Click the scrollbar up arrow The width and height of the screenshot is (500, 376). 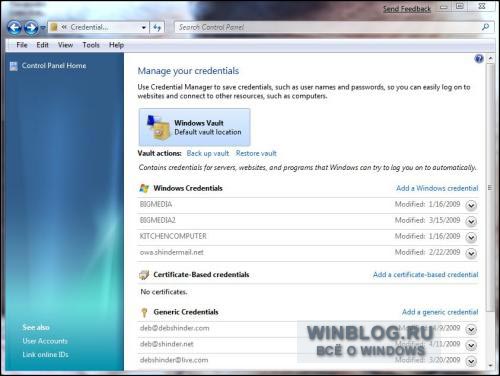pos(490,59)
